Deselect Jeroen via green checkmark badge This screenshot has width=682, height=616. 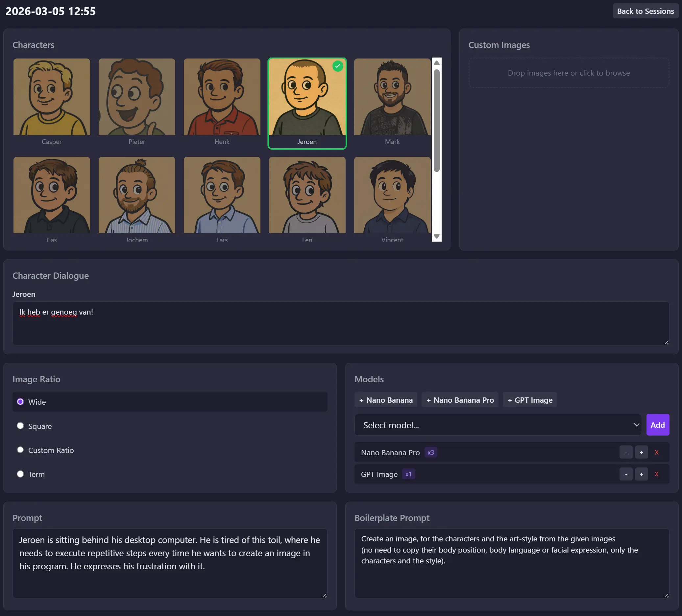point(337,66)
